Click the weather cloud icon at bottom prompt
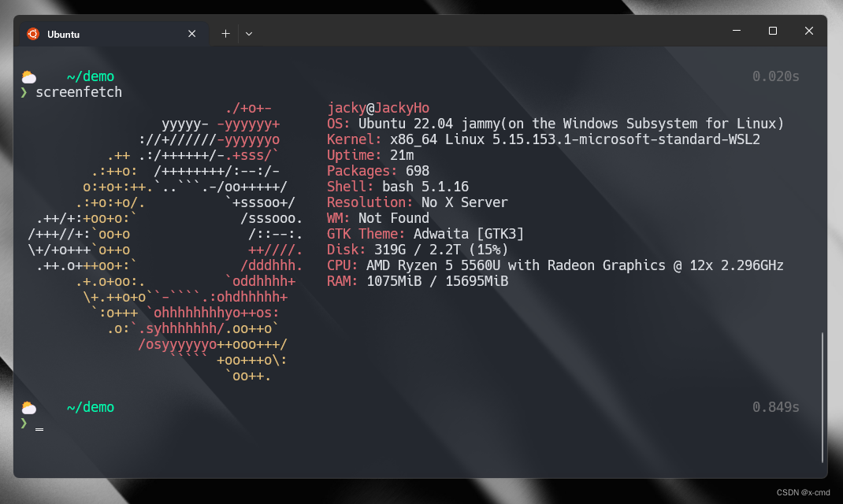 tap(29, 409)
